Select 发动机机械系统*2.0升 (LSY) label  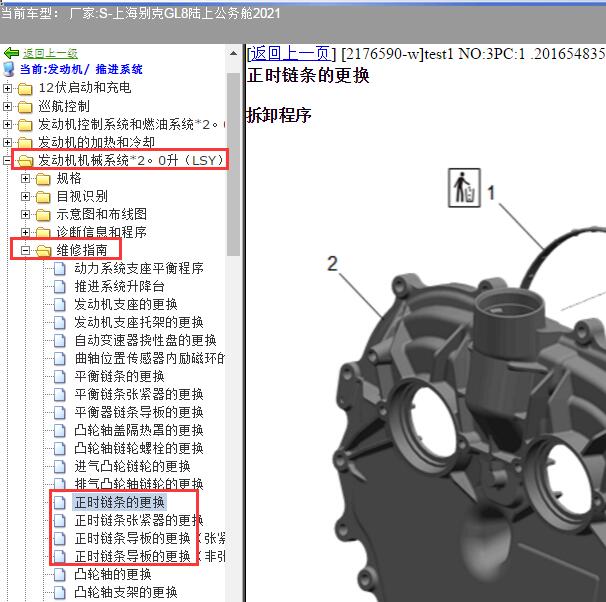click(131, 160)
